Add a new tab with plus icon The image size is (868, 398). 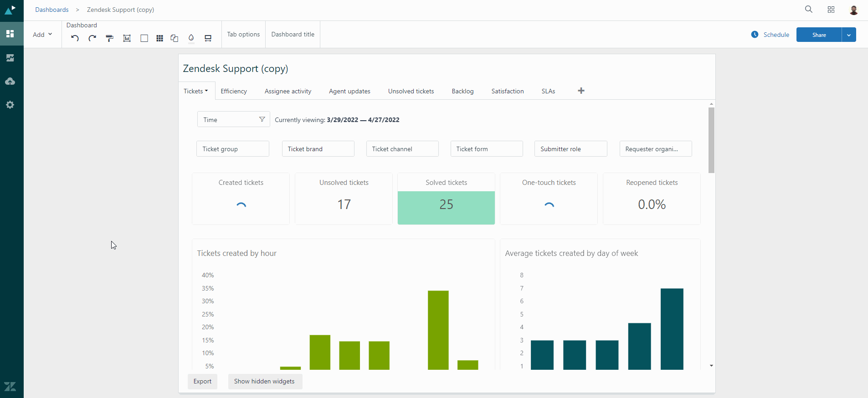pyautogui.click(x=581, y=91)
